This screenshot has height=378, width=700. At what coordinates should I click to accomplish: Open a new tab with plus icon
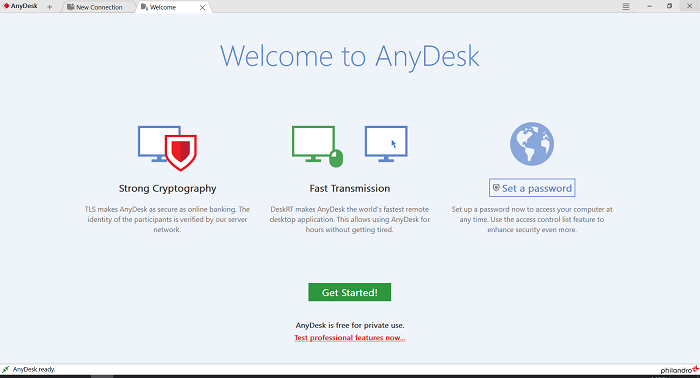point(50,7)
